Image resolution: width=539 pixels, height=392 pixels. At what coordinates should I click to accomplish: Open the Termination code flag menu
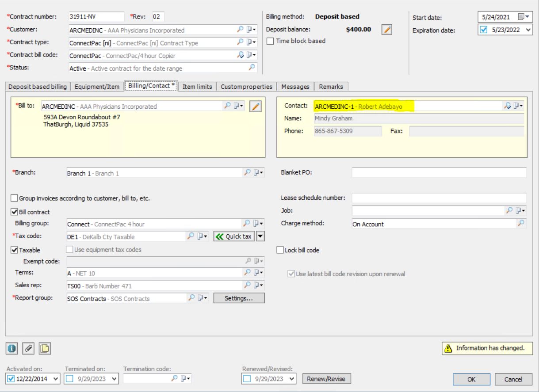[186, 378]
